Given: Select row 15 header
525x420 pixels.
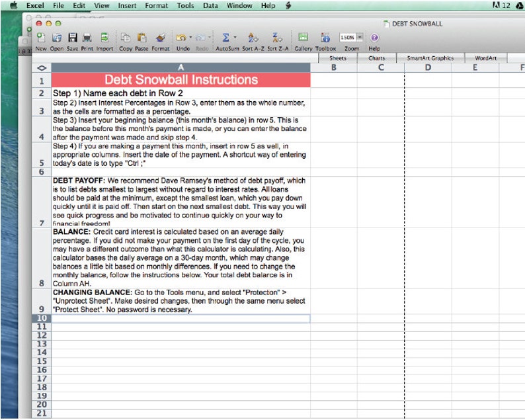Looking at the screenshot, I should pyautogui.click(x=42, y=361).
